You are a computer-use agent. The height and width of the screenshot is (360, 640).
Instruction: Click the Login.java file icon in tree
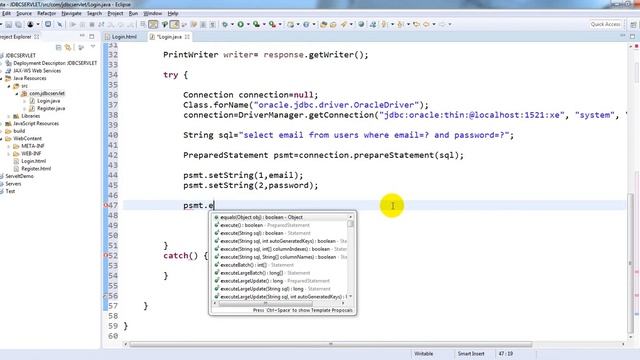click(32, 101)
